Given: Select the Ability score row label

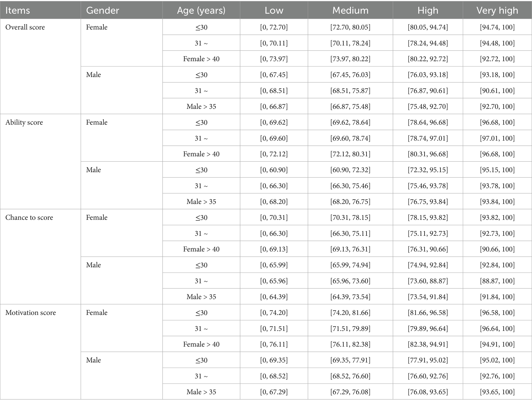Looking at the screenshot, I should click(x=24, y=122).
